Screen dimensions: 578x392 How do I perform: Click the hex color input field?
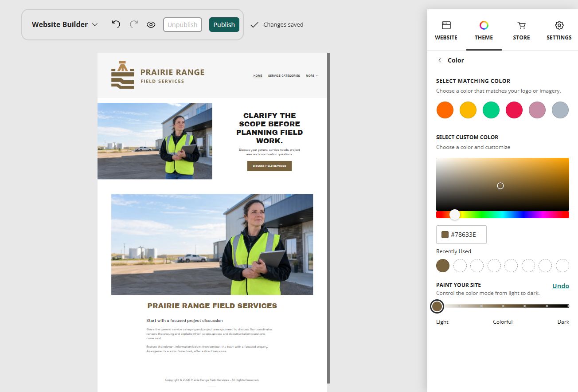coord(461,235)
